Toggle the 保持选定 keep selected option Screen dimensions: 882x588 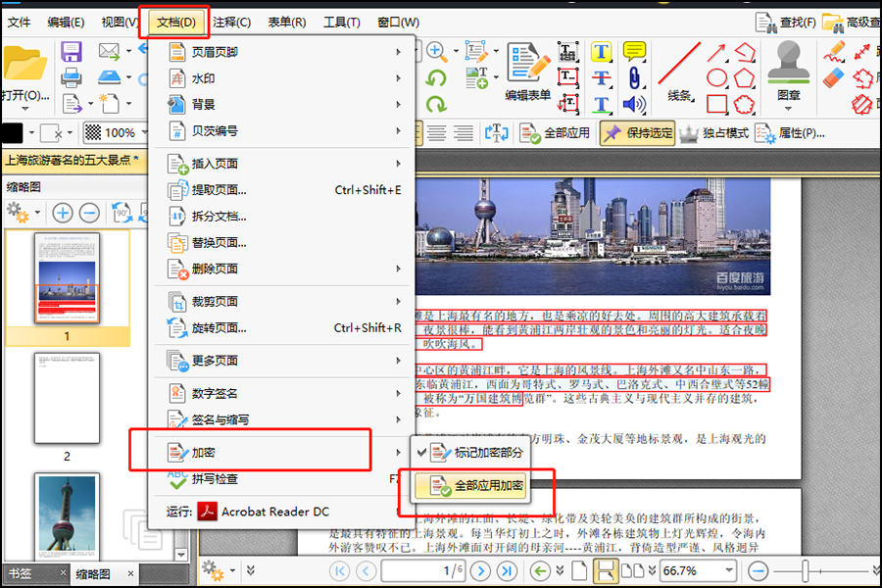[x=637, y=133]
